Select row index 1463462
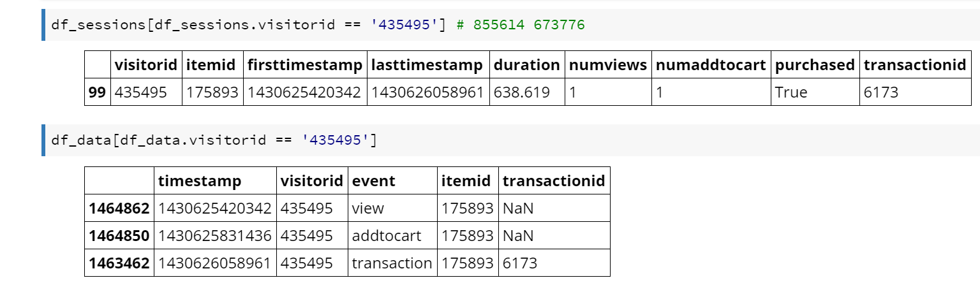The image size is (980, 285). click(x=119, y=263)
